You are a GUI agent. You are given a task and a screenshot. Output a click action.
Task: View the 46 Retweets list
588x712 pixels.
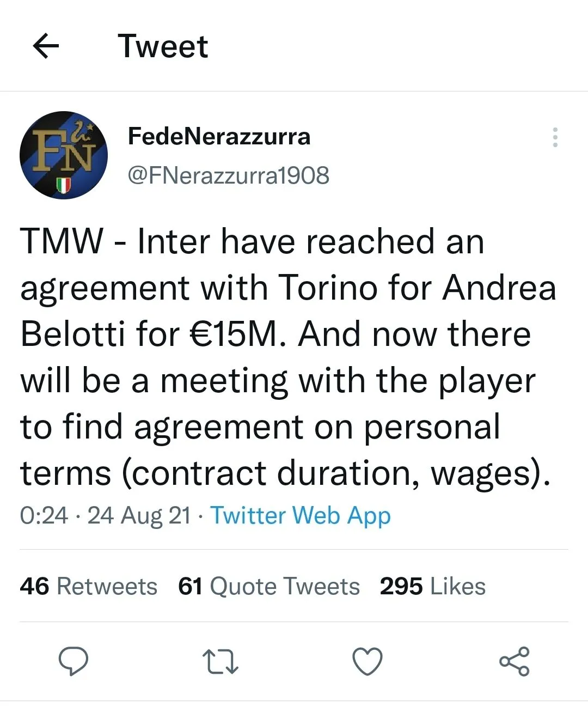click(88, 587)
